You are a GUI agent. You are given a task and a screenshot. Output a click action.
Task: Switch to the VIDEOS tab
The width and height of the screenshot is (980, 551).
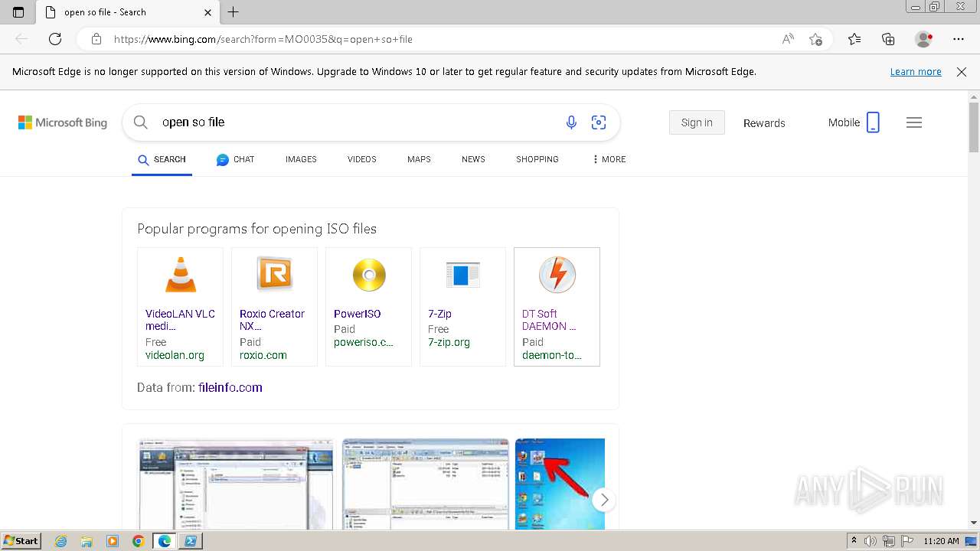pyautogui.click(x=361, y=159)
